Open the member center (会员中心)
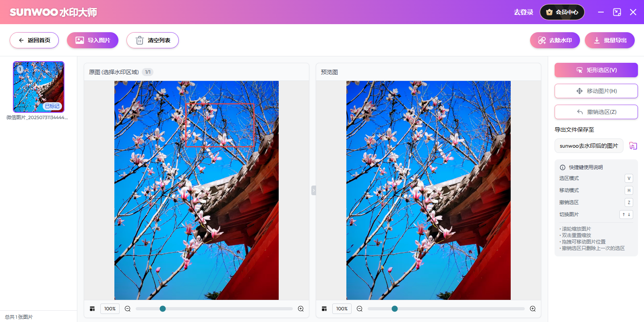 [x=562, y=12]
